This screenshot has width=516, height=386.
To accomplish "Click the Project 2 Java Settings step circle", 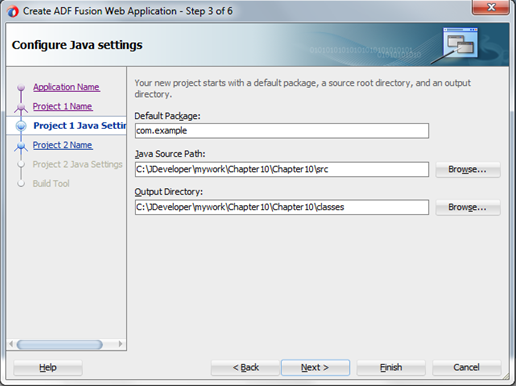I will 21,164.
